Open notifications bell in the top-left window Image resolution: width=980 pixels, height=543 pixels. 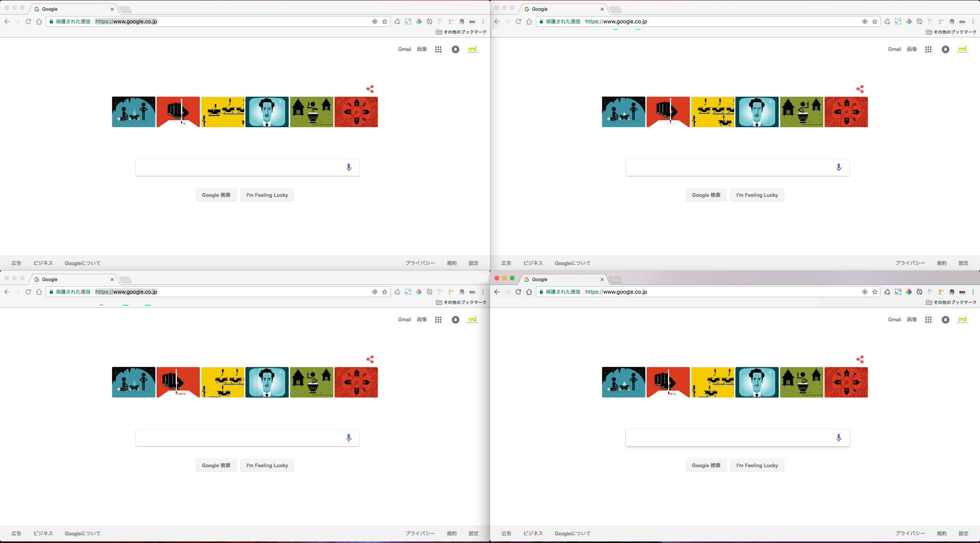point(456,49)
